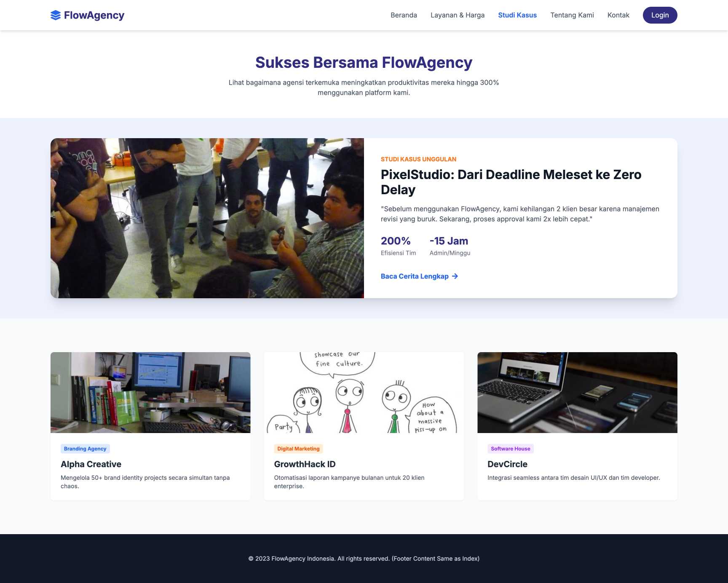This screenshot has height=583, width=728.
Task: Open the Alpha Creative case study card
Action: click(150, 464)
